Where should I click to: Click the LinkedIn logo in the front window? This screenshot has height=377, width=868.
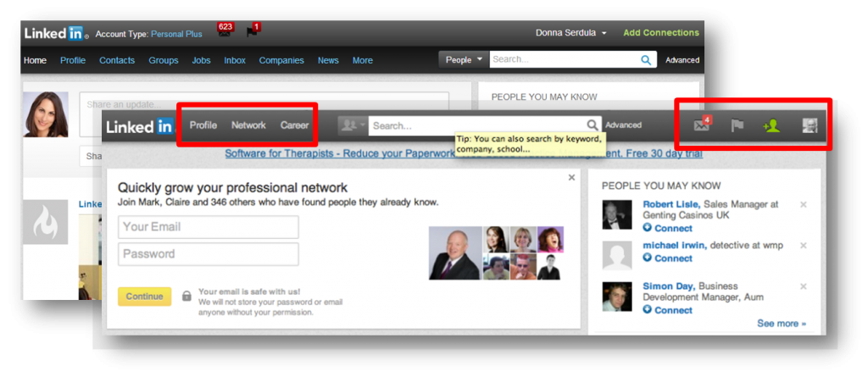140,126
